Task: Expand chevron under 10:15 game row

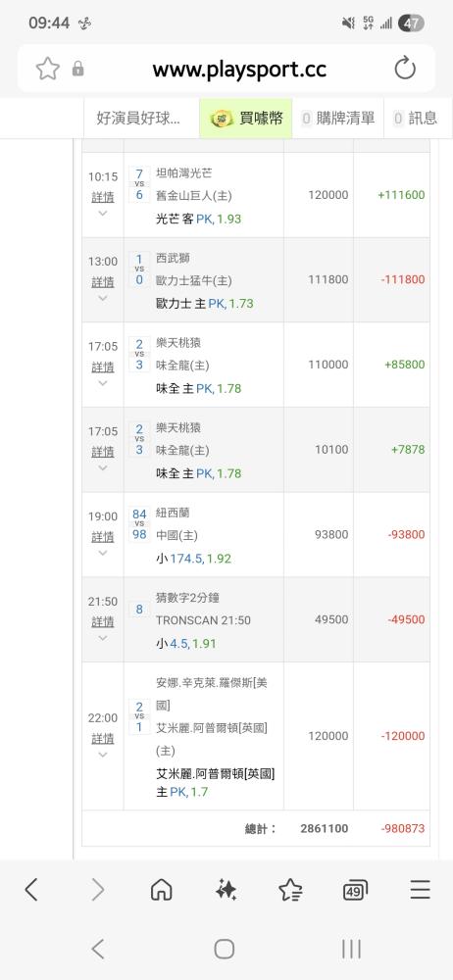Action: coord(103,213)
